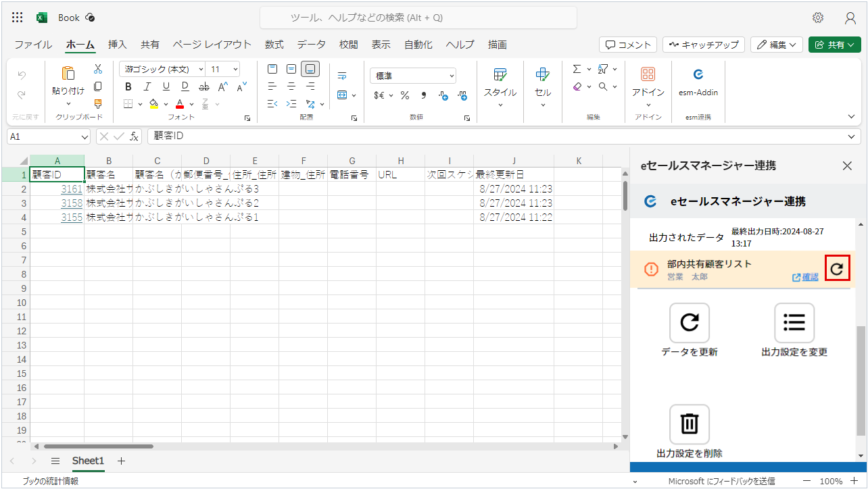This screenshot has width=868, height=489.
Task: Apply percent style formatting
Action: (x=405, y=95)
